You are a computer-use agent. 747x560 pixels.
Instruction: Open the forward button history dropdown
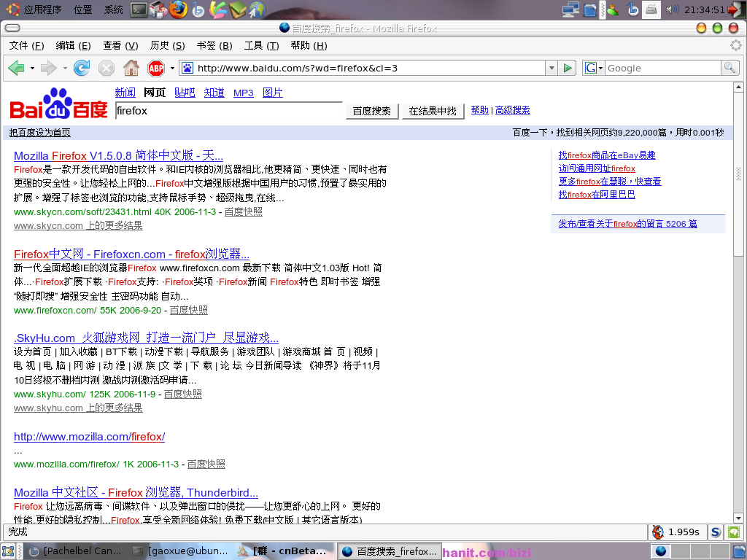[x=65, y=68]
